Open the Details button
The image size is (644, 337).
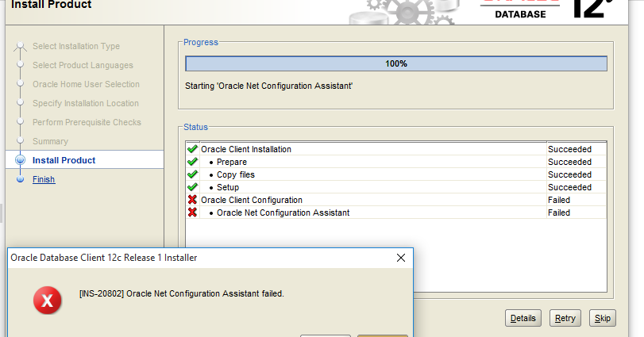pos(523,318)
